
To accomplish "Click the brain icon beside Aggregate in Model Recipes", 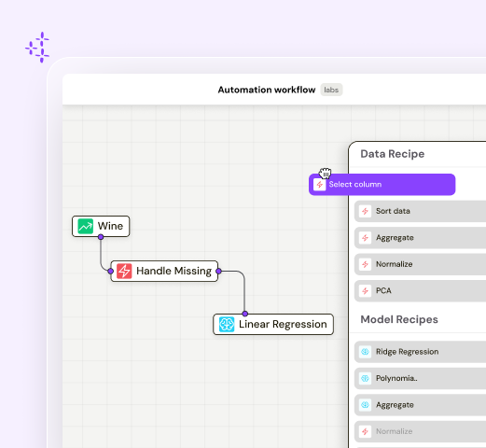I will (x=365, y=405).
